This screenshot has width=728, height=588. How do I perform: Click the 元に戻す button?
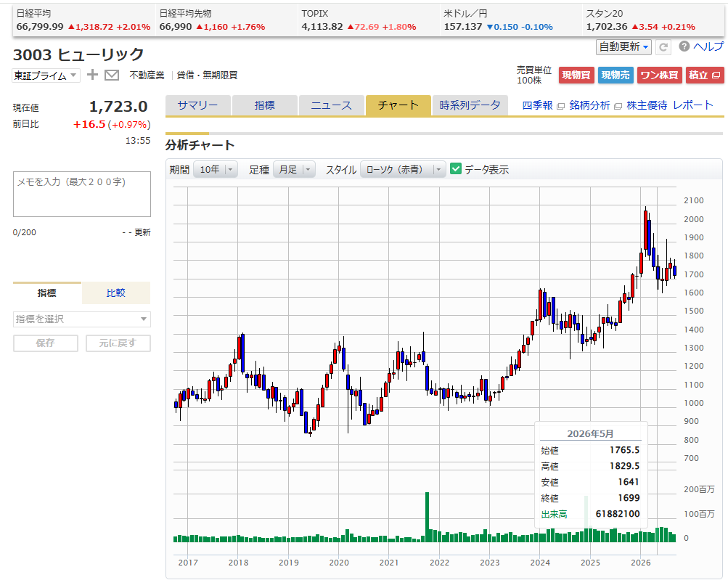click(x=118, y=343)
